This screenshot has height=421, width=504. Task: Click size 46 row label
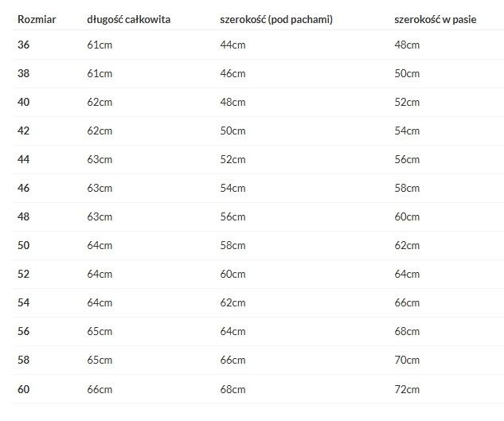coord(23,188)
